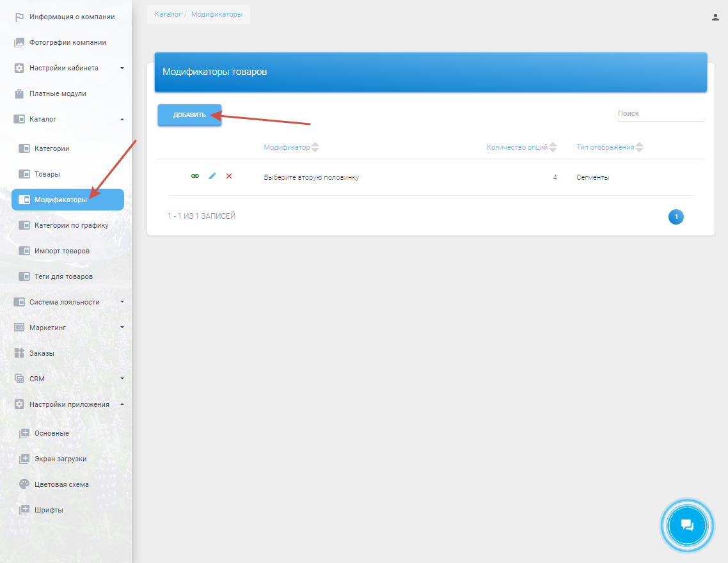Viewport: 728px width, 563px height.
Task: Click the green link icon in the modifier row
Action: tap(195, 176)
